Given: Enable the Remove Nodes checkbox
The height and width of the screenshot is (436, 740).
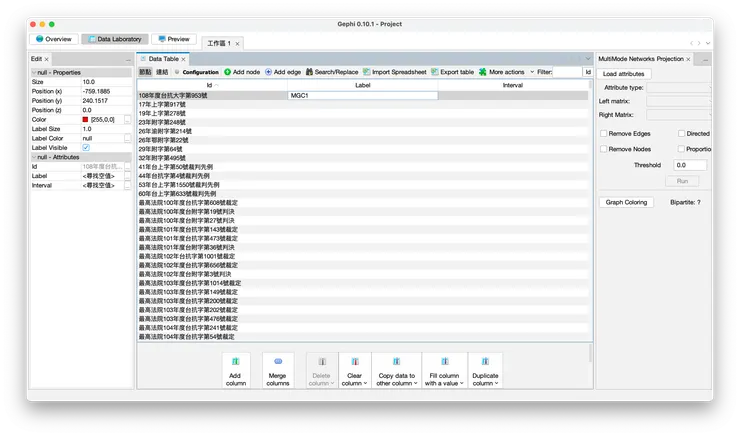Looking at the screenshot, I should 603,149.
